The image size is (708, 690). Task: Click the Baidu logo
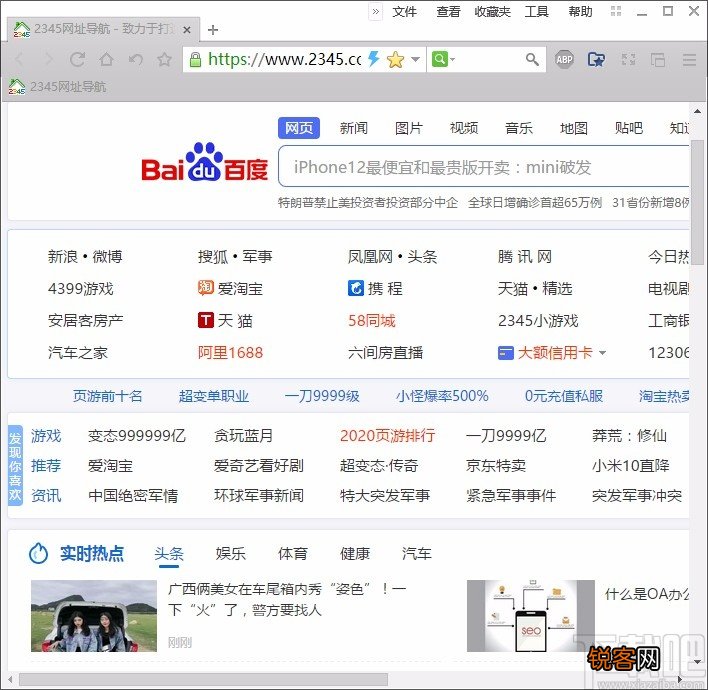(x=205, y=163)
